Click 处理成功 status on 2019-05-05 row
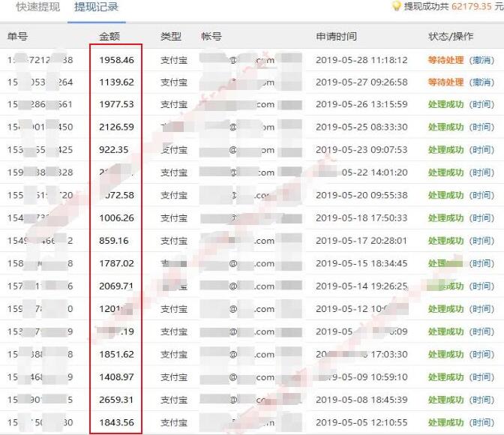The height and width of the screenshot is (435, 504). point(445,422)
